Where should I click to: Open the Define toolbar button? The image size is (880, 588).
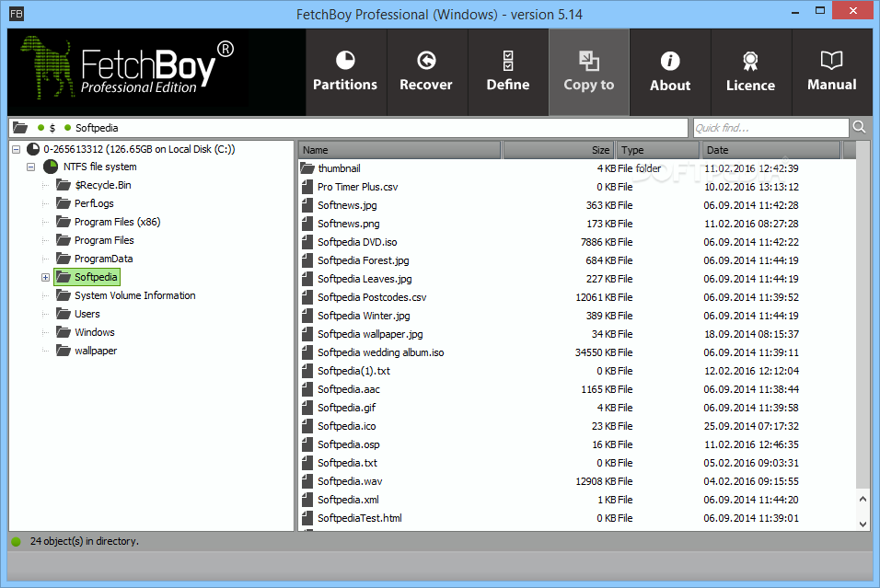508,72
